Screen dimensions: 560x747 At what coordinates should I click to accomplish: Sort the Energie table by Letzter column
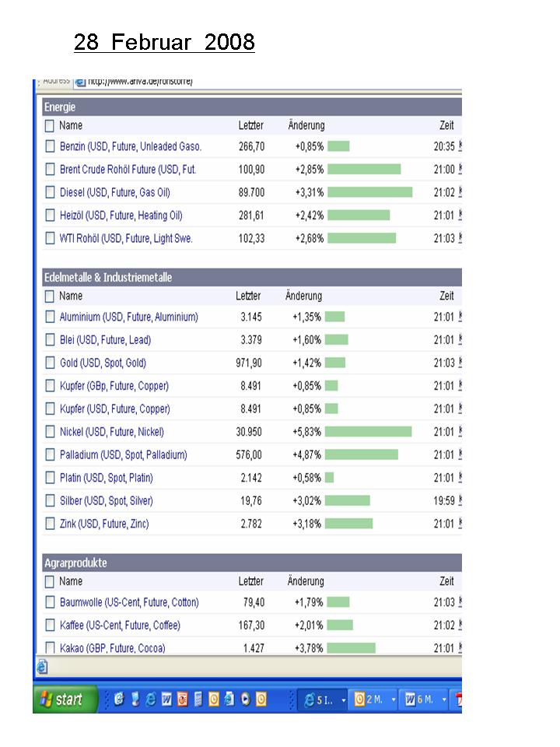[250, 125]
